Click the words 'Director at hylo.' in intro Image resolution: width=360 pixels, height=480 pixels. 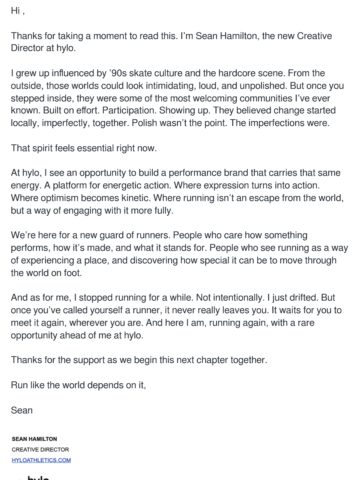click(x=43, y=48)
